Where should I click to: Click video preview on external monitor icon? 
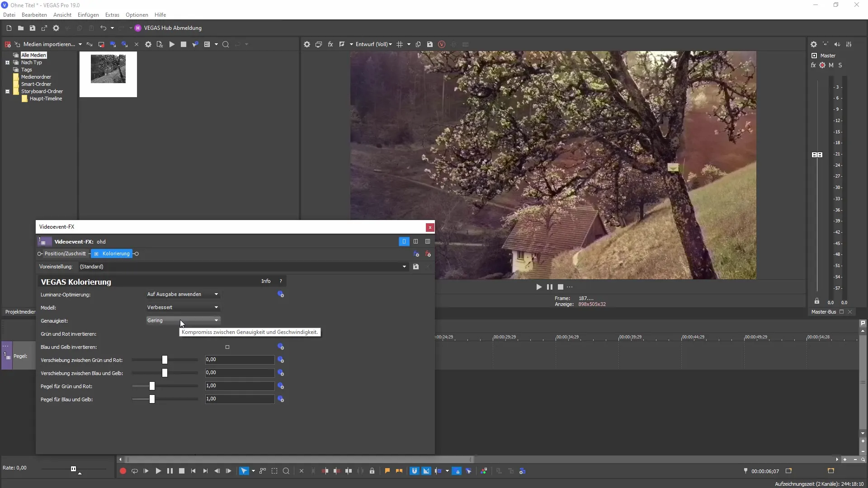coord(319,44)
